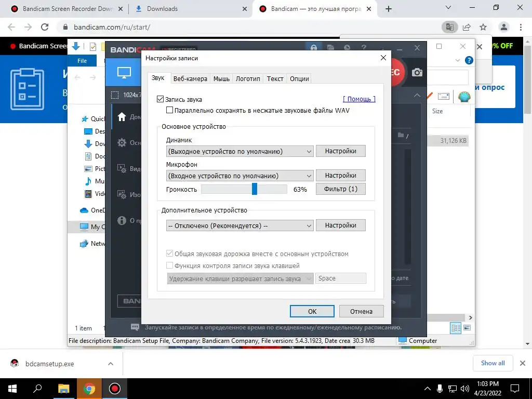
Task: Open the Динамик output device dropdown
Action: (x=240, y=151)
